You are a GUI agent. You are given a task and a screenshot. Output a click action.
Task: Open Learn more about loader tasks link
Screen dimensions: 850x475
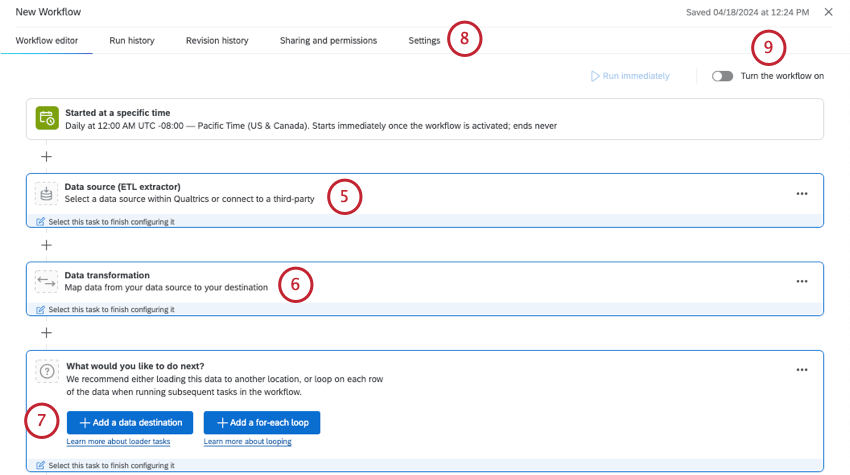(118, 441)
